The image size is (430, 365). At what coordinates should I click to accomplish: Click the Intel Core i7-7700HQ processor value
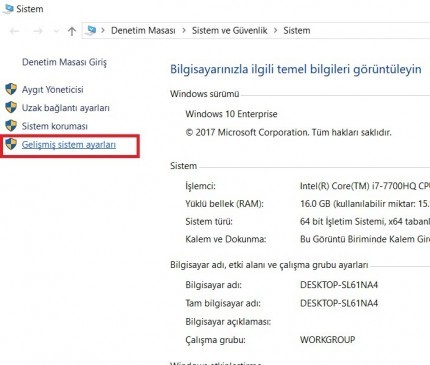coord(365,186)
